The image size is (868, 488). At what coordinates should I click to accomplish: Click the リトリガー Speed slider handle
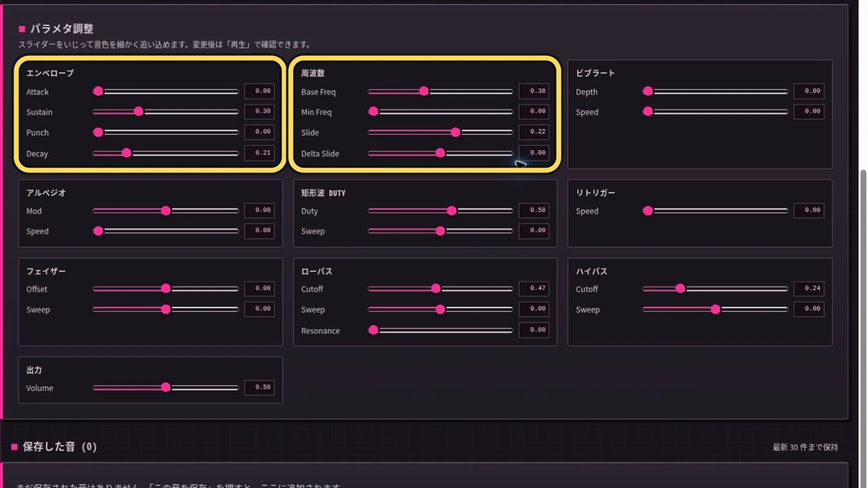tap(648, 210)
